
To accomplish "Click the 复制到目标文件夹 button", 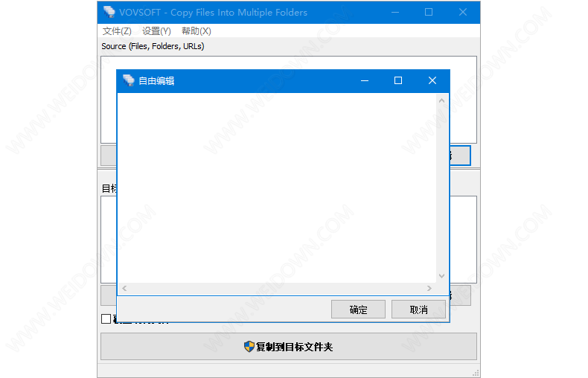I will coord(288,347).
